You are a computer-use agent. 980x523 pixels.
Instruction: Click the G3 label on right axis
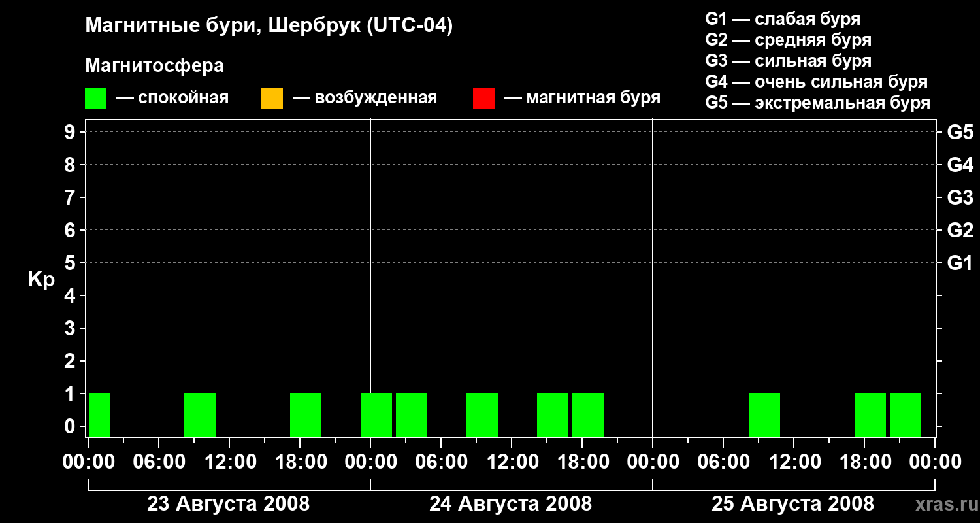(x=960, y=197)
